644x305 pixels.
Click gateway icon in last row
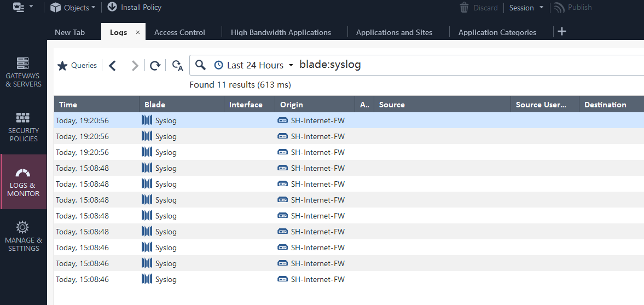pos(282,279)
